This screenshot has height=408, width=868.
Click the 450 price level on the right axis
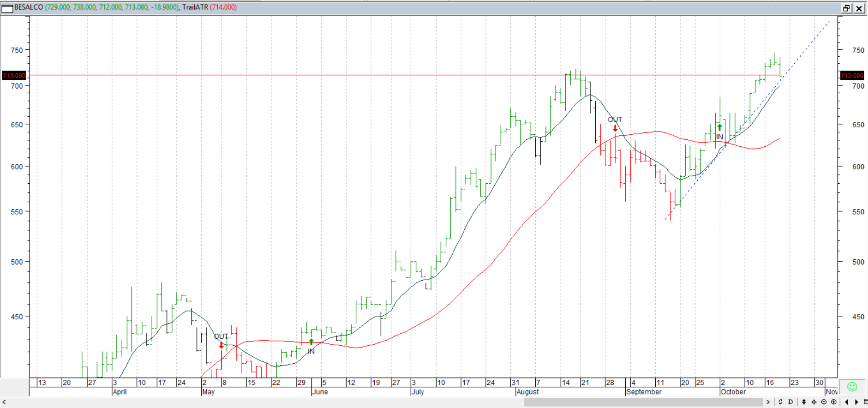click(x=858, y=317)
